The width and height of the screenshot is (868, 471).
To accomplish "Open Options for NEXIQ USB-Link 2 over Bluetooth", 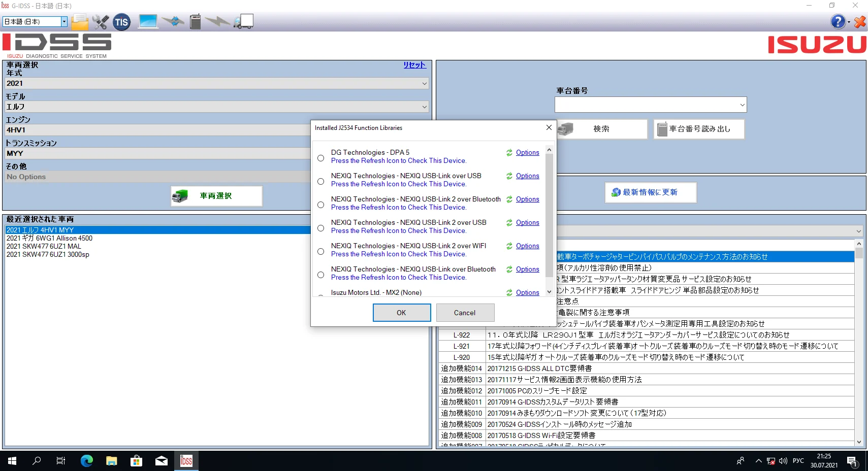I will [527, 199].
